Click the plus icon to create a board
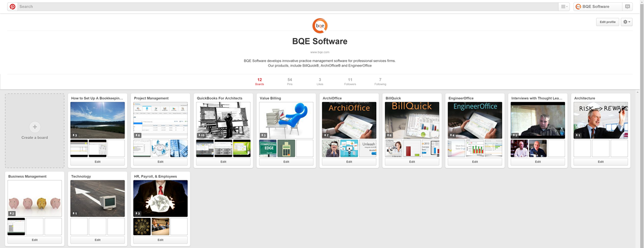The width and height of the screenshot is (644, 248). point(35,127)
